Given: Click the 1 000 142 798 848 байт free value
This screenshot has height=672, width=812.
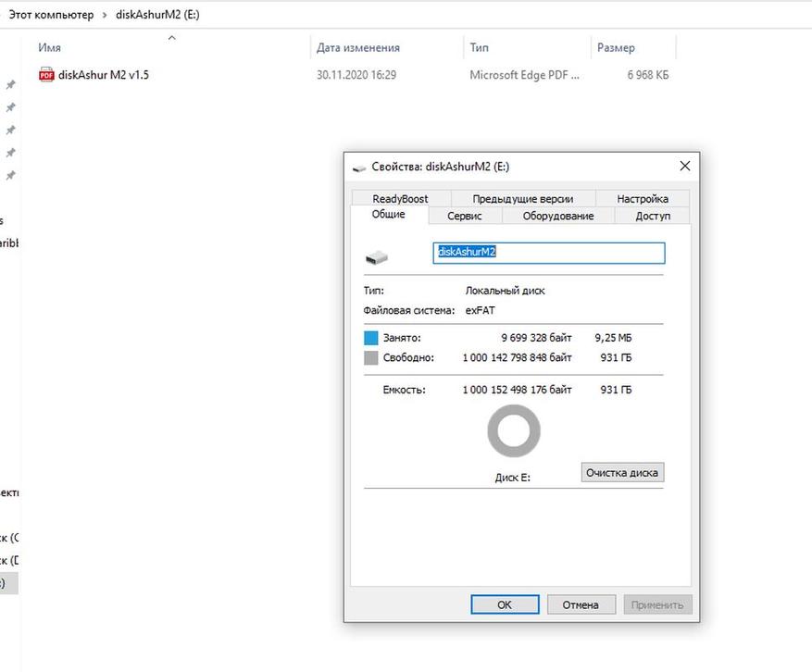Looking at the screenshot, I should click(x=517, y=357).
